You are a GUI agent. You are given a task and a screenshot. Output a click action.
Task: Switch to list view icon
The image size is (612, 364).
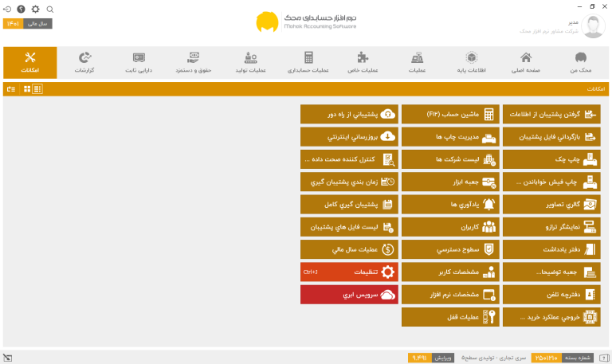point(37,89)
